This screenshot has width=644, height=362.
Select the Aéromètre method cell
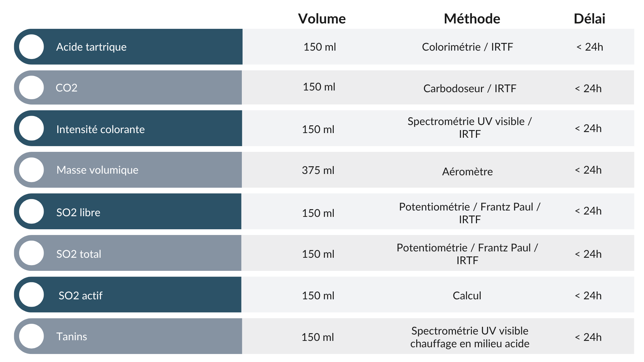[467, 172]
